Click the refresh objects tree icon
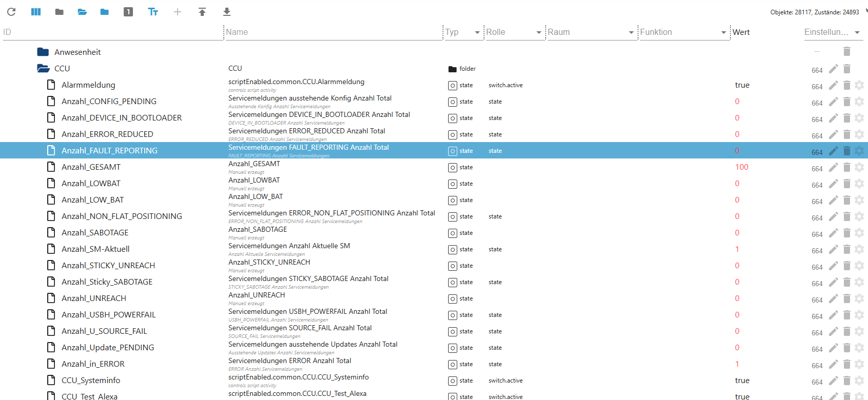 point(11,12)
